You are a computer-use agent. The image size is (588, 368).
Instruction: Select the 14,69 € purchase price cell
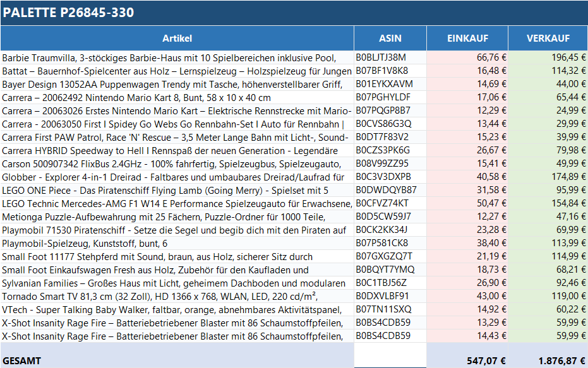(467, 84)
